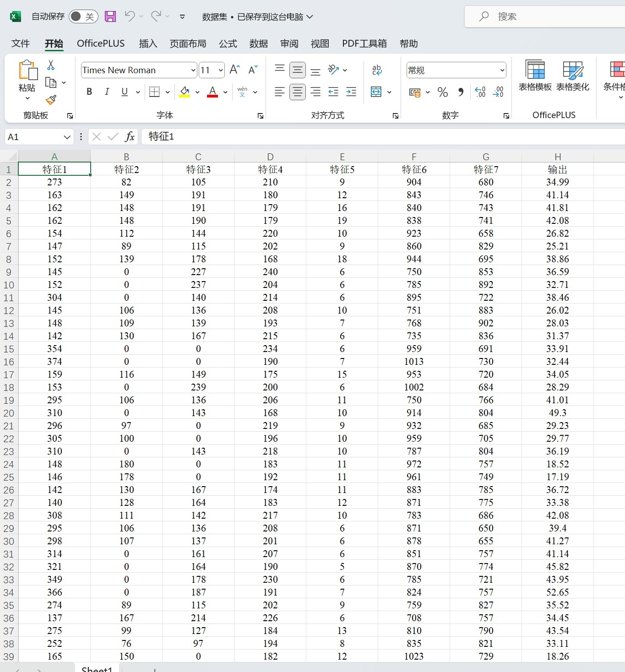This screenshot has width=625, height=672.
Task: Click the large Paste clipboard icon
Action: click(x=27, y=70)
